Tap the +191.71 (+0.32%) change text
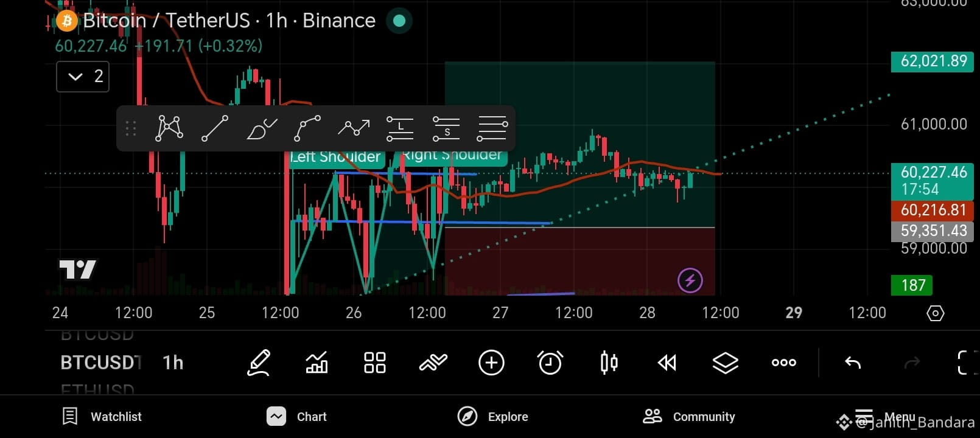This screenshot has height=438, width=980. tap(198, 46)
